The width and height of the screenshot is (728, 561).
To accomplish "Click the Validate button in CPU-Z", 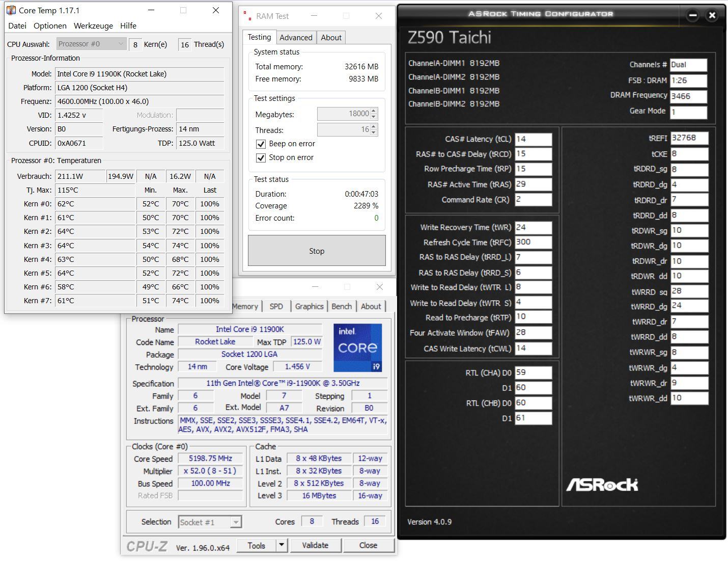I will click(315, 545).
